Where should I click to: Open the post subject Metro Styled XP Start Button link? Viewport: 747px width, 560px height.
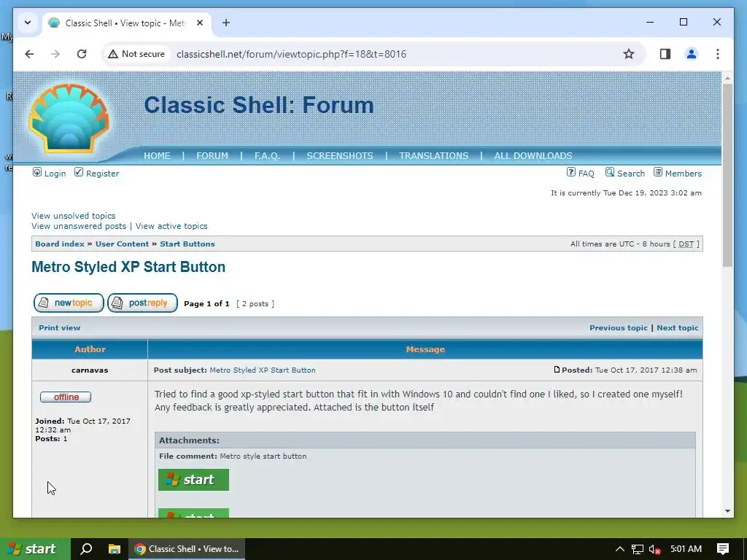(263, 370)
